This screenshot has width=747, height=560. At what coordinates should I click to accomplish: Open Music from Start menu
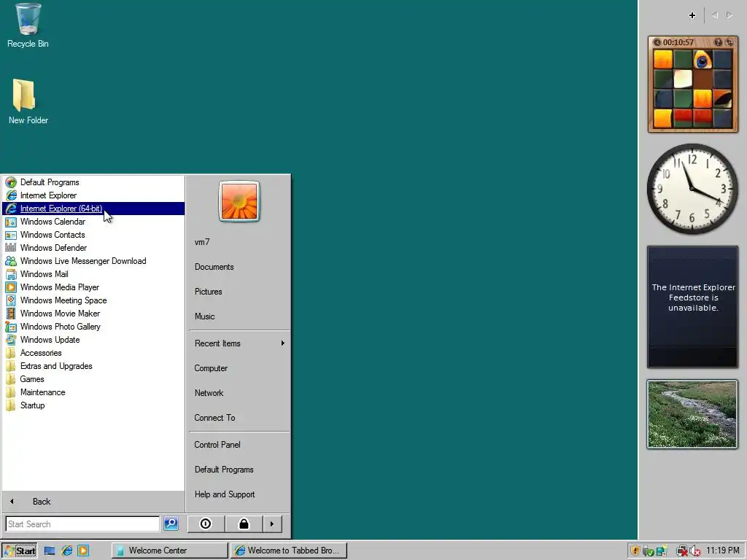239,316
